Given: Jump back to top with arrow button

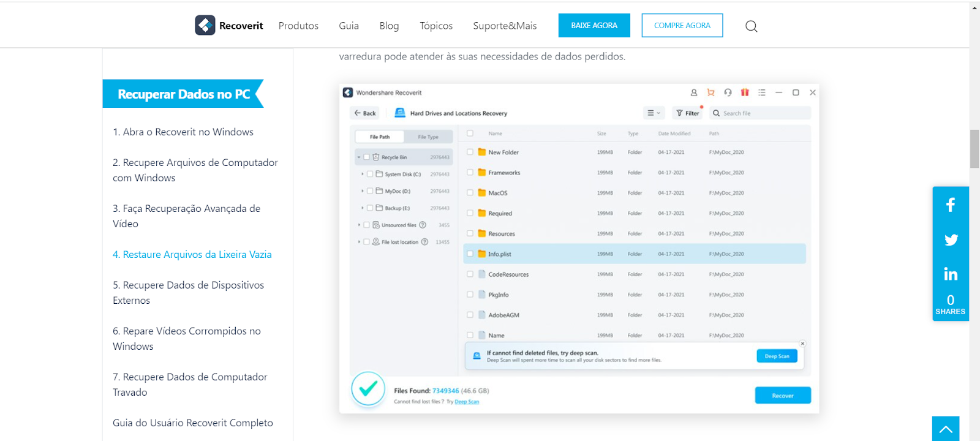Looking at the screenshot, I should 946,429.
